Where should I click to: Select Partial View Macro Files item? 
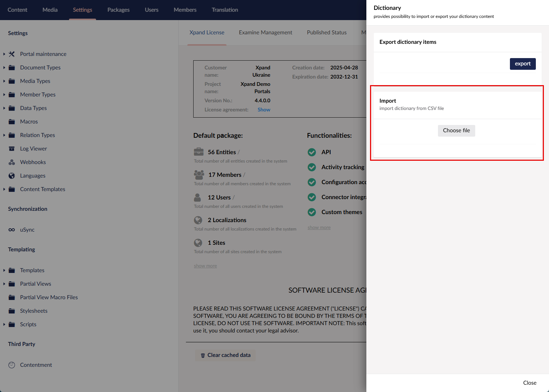(49, 297)
